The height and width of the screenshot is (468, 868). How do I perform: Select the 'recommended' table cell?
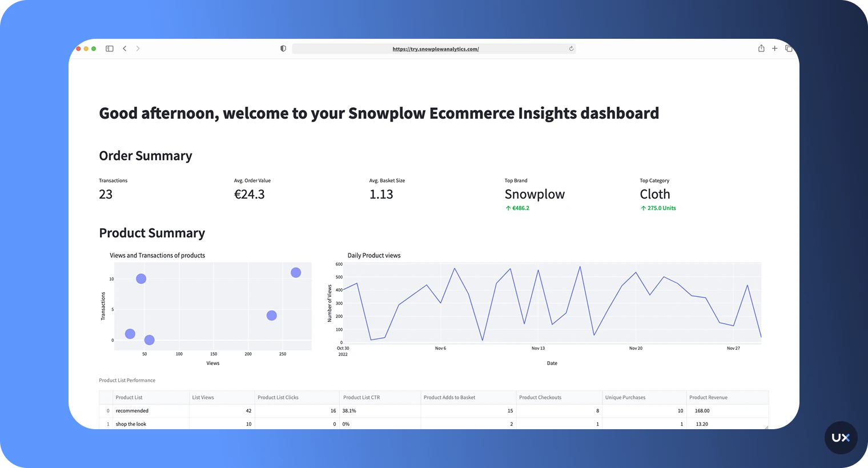click(x=151, y=411)
